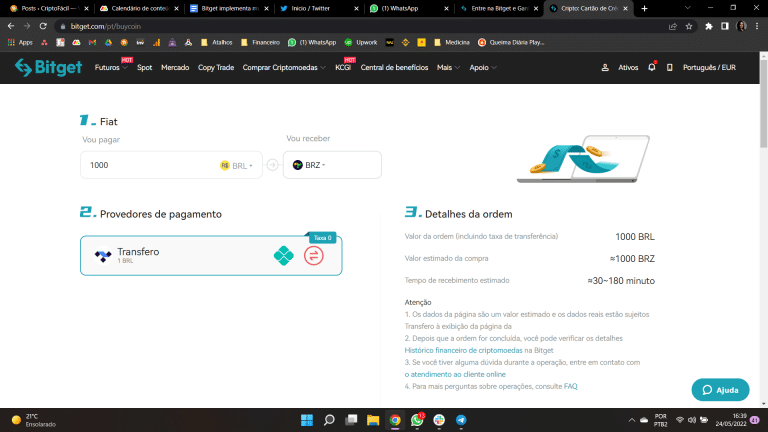
Task: Bookmark this page with the star
Action: point(689,26)
